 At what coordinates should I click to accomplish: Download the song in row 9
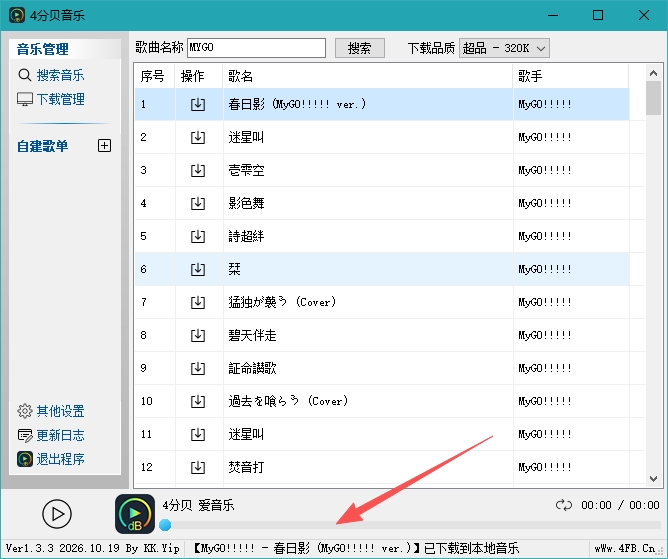[x=198, y=368]
